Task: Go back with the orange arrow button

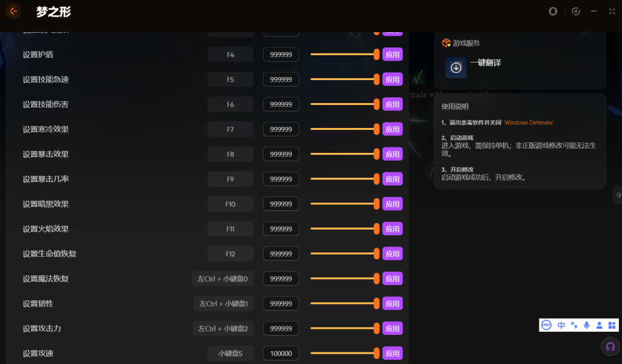Action: (13, 11)
